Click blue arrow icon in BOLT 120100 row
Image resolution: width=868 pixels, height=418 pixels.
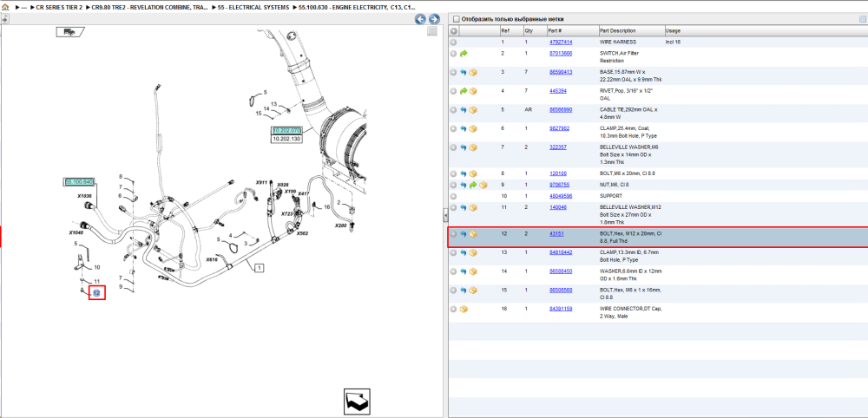[x=464, y=173]
